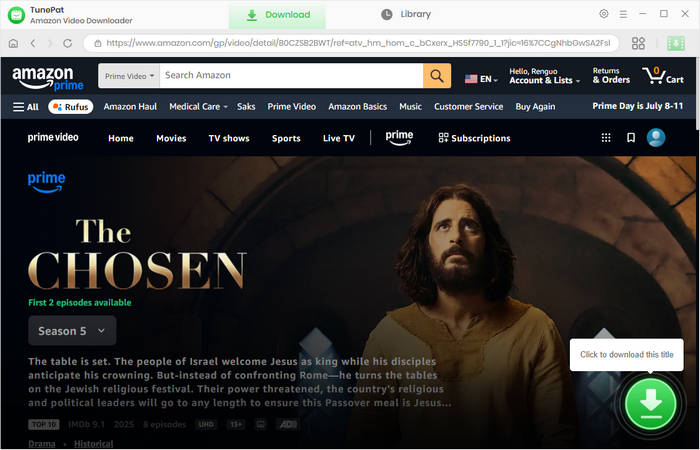Image resolution: width=700 pixels, height=450 pixels.
Task: Navigate back with the left arrow
Action: coord(33,43)
